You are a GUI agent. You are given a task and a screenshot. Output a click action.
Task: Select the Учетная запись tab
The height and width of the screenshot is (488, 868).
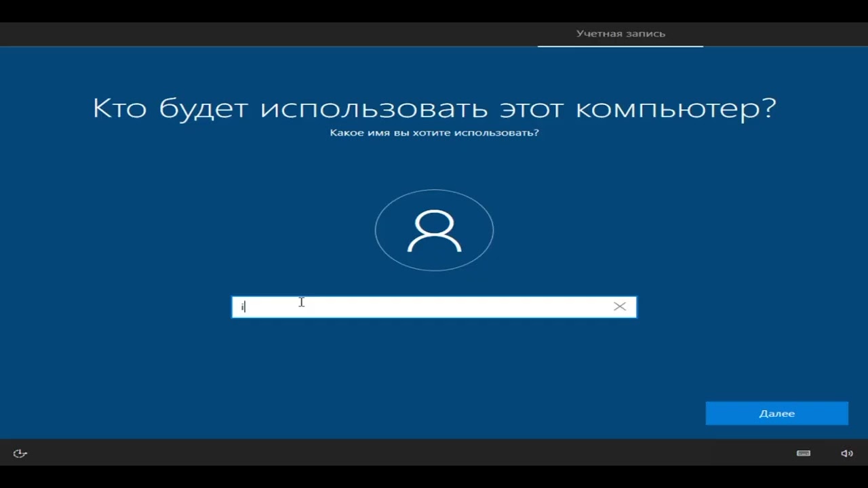(620, 34)
